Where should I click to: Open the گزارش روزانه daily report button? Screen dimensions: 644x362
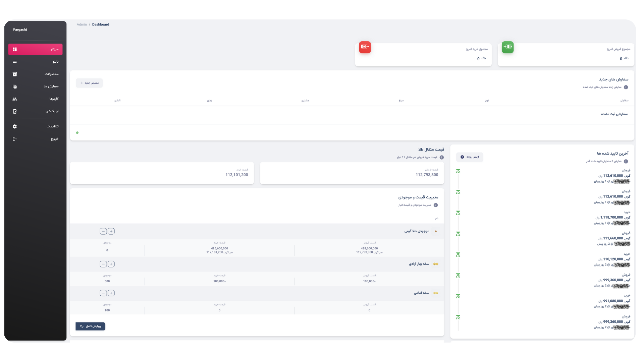pos(470,157)
